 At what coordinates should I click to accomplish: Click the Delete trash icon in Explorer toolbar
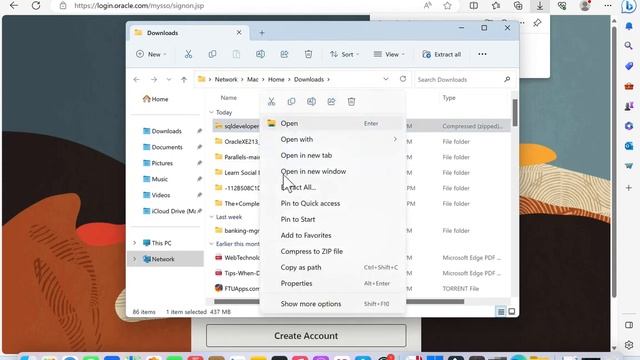pos(308,54)
